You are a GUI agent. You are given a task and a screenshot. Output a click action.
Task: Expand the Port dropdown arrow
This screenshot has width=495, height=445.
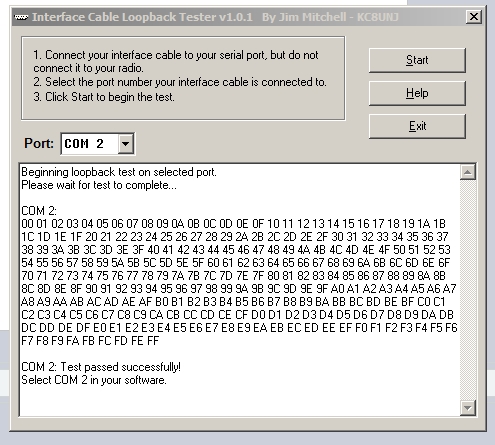126,144
